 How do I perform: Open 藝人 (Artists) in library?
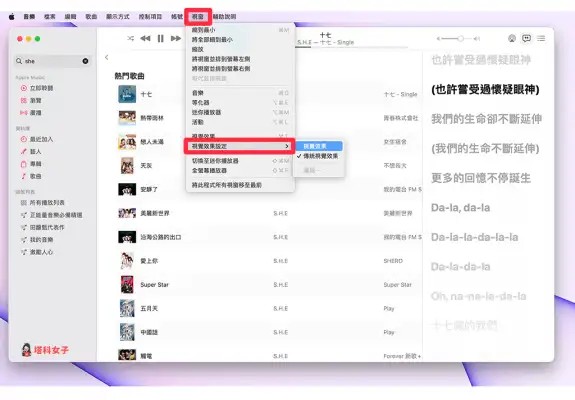[x=31, y=151]
